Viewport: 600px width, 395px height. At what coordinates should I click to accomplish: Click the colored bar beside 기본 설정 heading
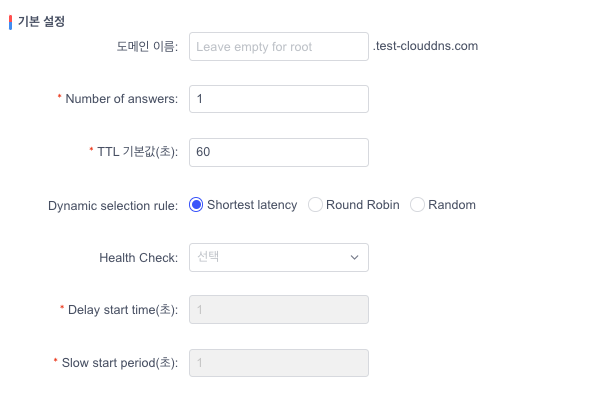point(10,22)
